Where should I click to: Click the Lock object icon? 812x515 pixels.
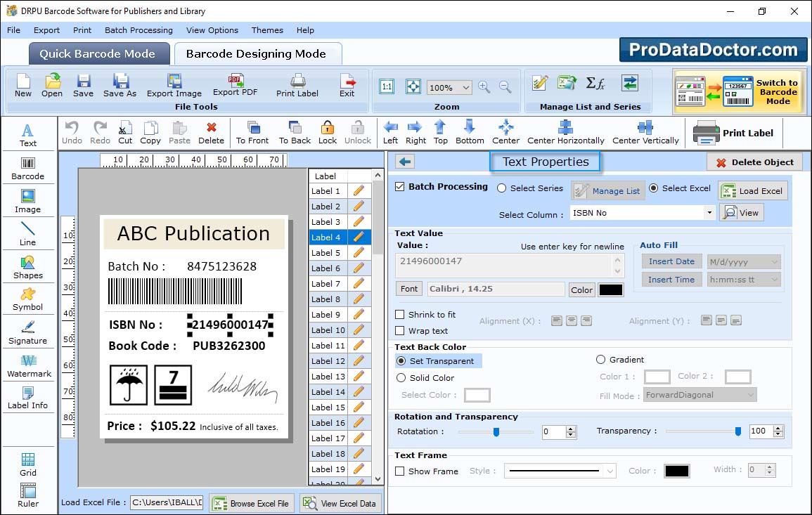tap(328, 131)
